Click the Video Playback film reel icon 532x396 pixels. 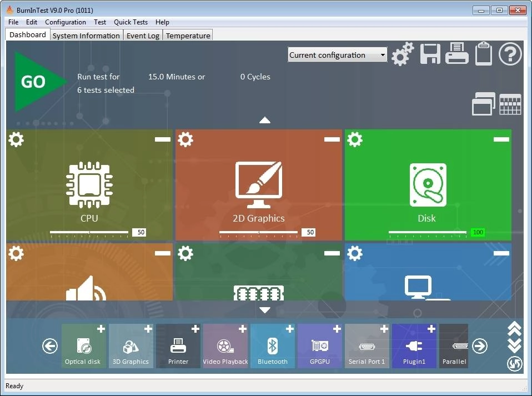point(225,347)
